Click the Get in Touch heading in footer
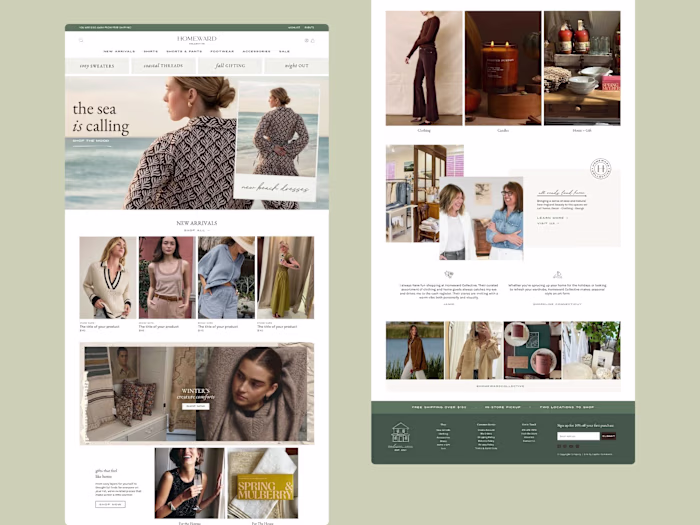The height and width of the screenshot is (525, 700). pos(529,425)
